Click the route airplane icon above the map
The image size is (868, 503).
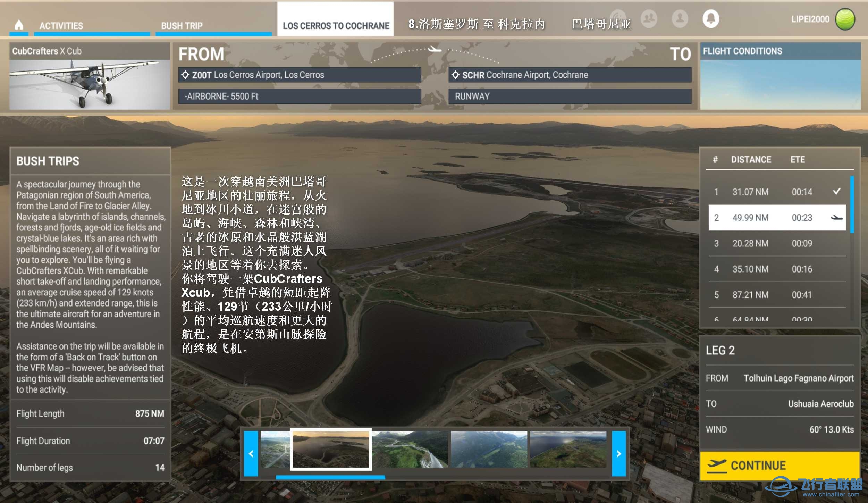[434, 49]
